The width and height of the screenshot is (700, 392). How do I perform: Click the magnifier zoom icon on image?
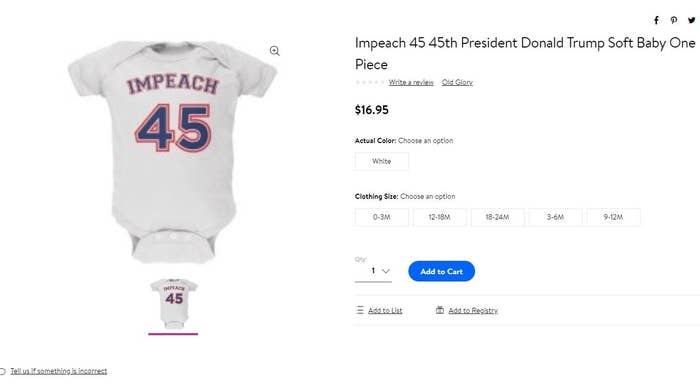tap(275, 51)
